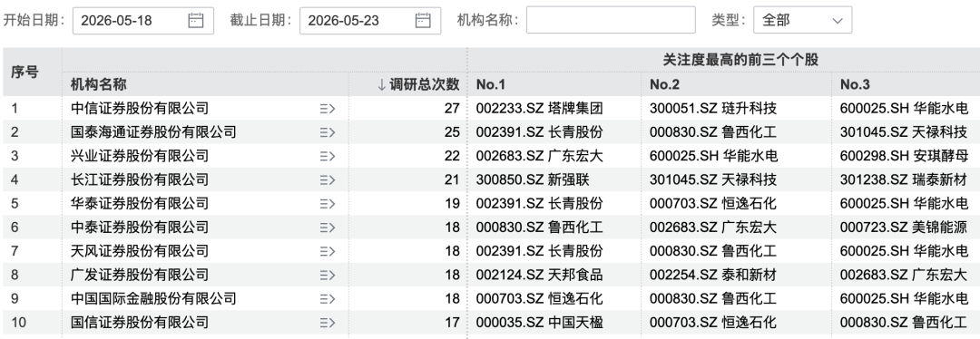Select 中信证券股份有限公司 row name

click(140, 109)
